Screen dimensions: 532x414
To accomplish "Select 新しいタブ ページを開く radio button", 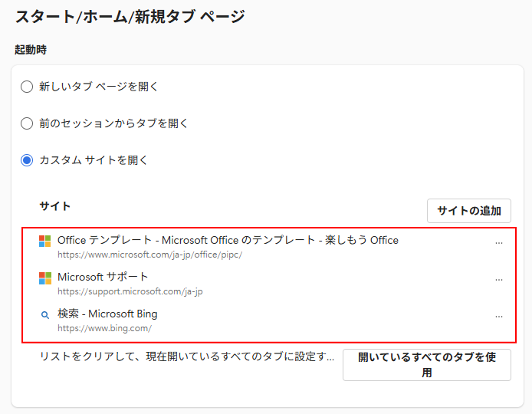I will coord(27,87).
